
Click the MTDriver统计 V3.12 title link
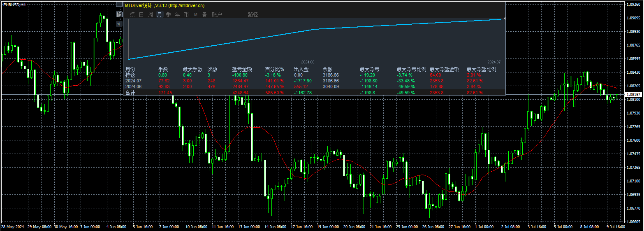pos(164,5)
